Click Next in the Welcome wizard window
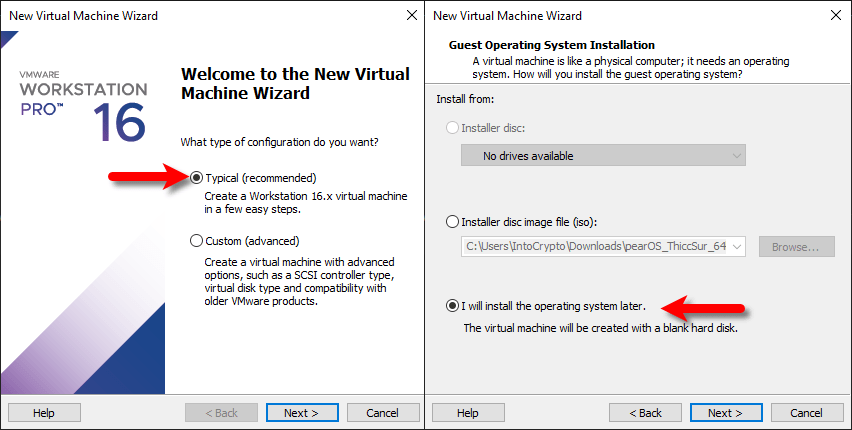 [302, 413]
